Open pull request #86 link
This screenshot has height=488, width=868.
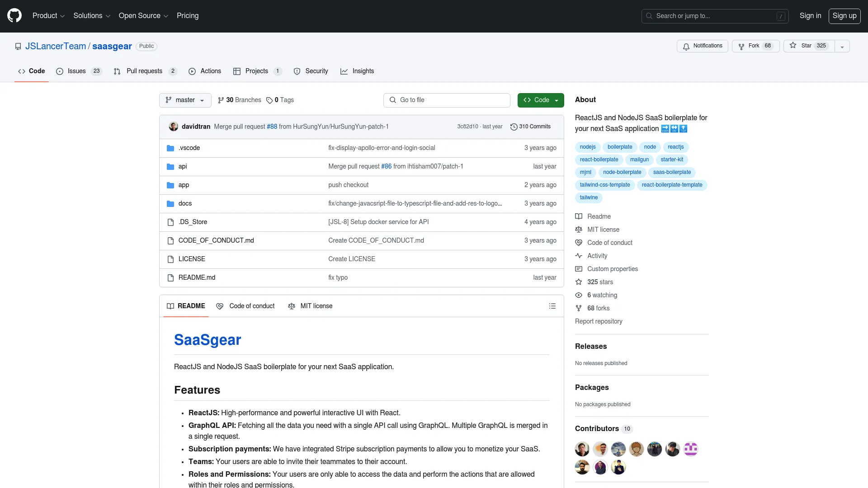(386, 167)
